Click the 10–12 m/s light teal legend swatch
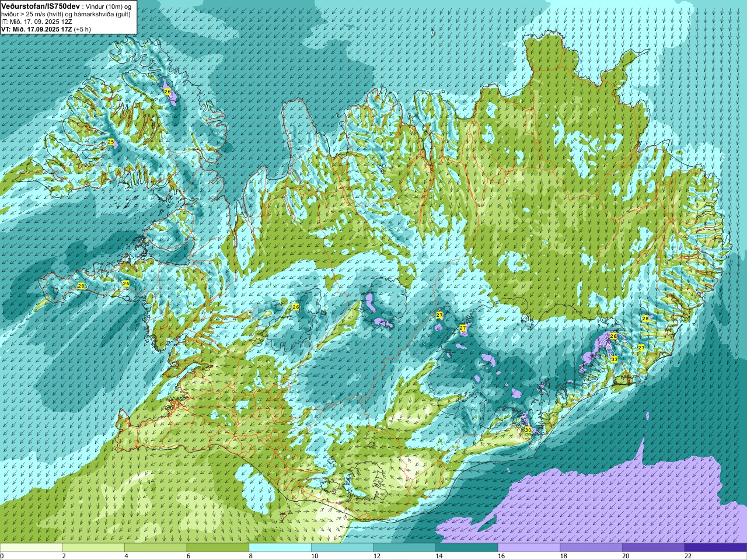747x560 pixels. point(342,548)
